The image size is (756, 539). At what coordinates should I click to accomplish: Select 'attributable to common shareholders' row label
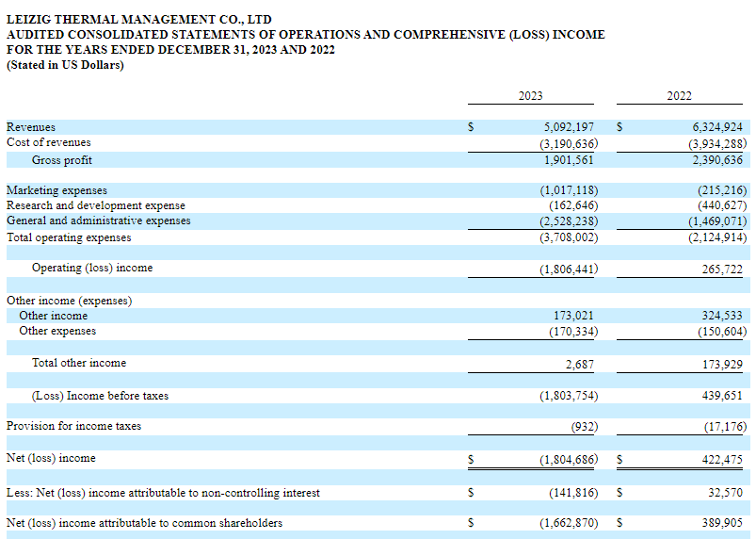coord(144,523)
